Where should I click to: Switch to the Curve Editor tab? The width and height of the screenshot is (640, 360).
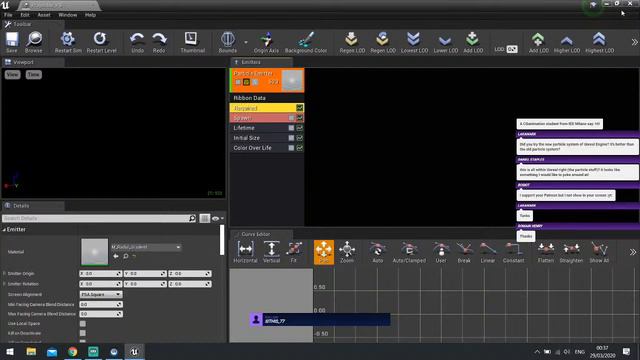pos(261,234)
